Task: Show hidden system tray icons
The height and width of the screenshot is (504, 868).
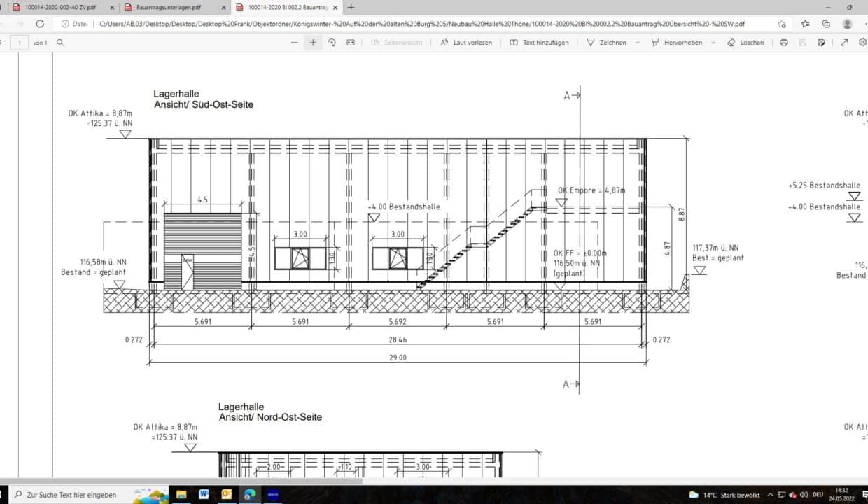Action: [771, 494]
